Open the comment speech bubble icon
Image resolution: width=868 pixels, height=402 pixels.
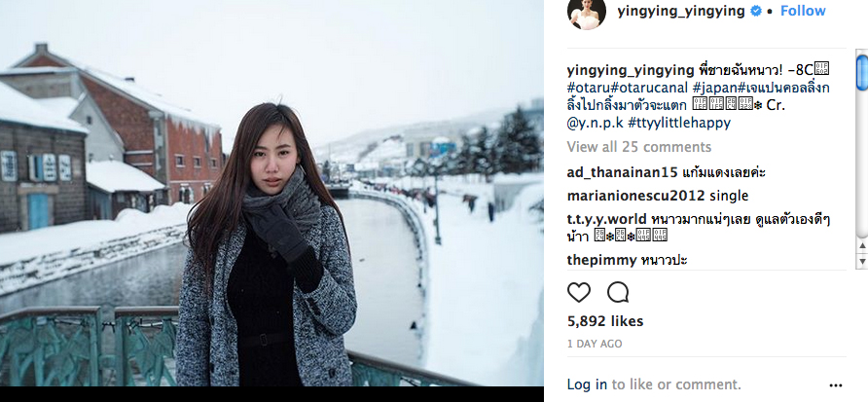(618, 292)
